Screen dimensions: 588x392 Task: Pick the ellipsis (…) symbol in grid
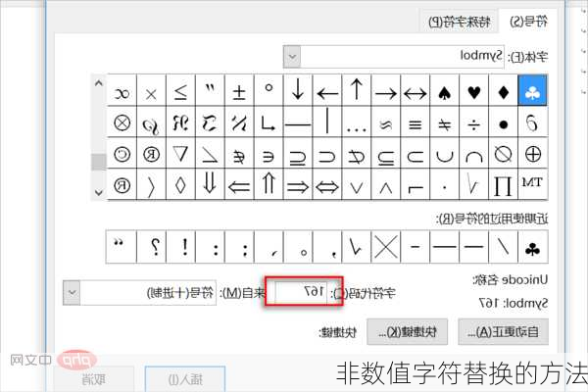(x=357, y=122)
